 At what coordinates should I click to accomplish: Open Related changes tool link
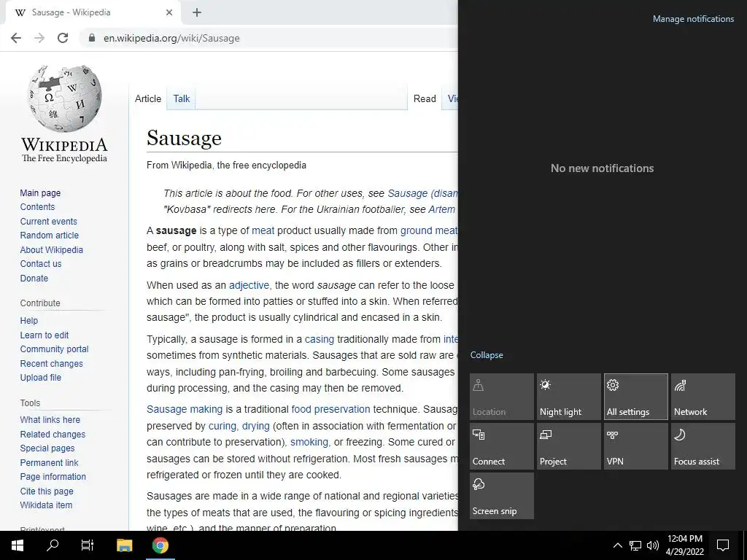53,435
